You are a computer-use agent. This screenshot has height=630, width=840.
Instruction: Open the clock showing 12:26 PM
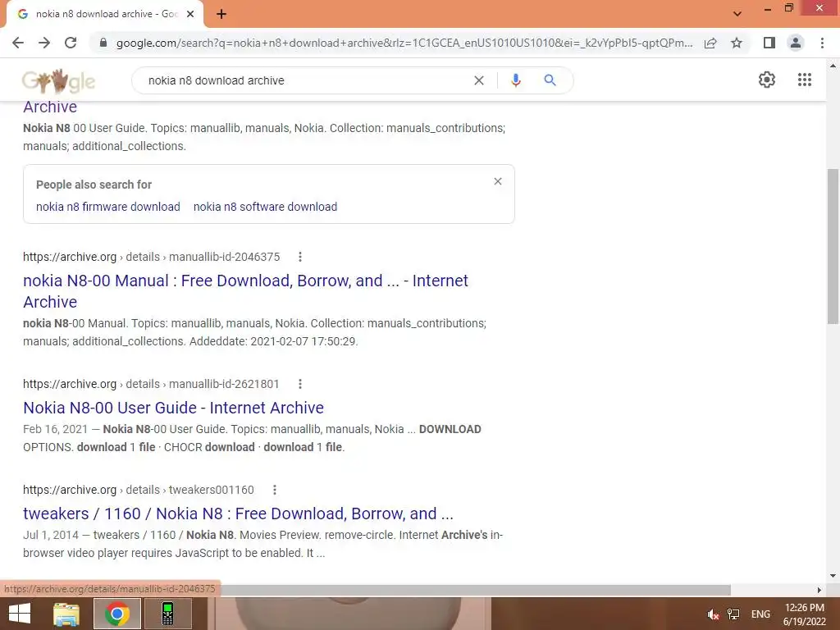[805, 614]
